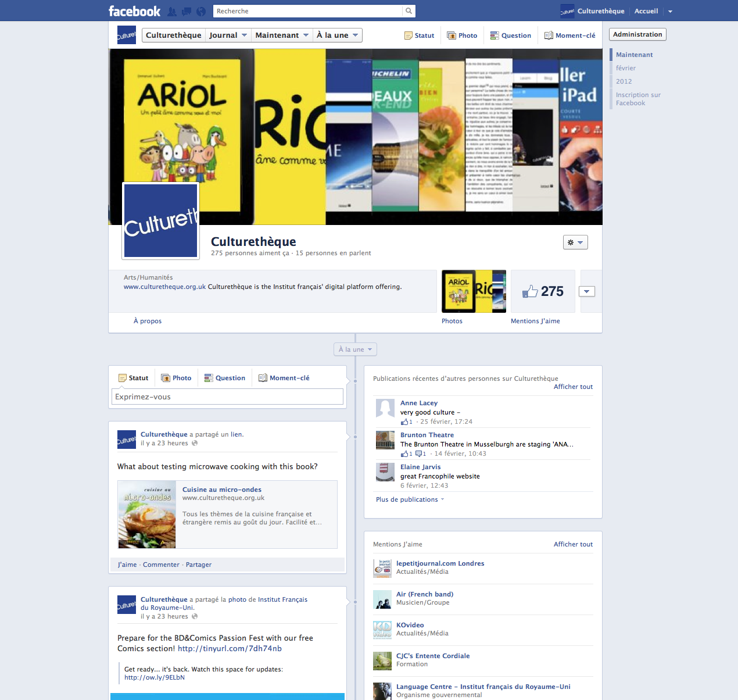Click Brunton Theatre thumbnail image
Viewport: 738px width, 700px height.
(385, 440)
